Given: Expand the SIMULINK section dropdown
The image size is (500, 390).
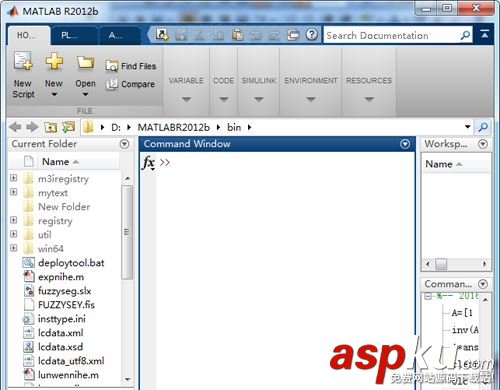Looking at the screenshot, I should coord(259,99).
